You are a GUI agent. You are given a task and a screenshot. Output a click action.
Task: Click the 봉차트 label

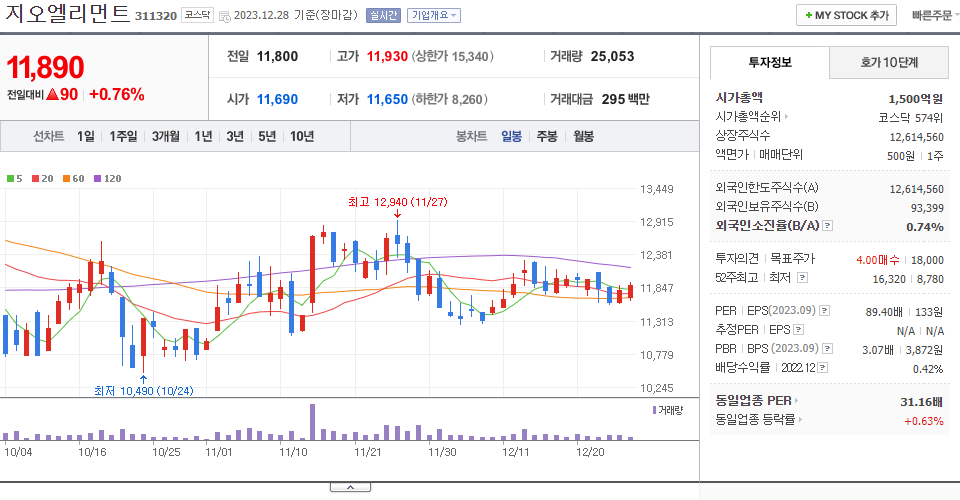point(471,136)
